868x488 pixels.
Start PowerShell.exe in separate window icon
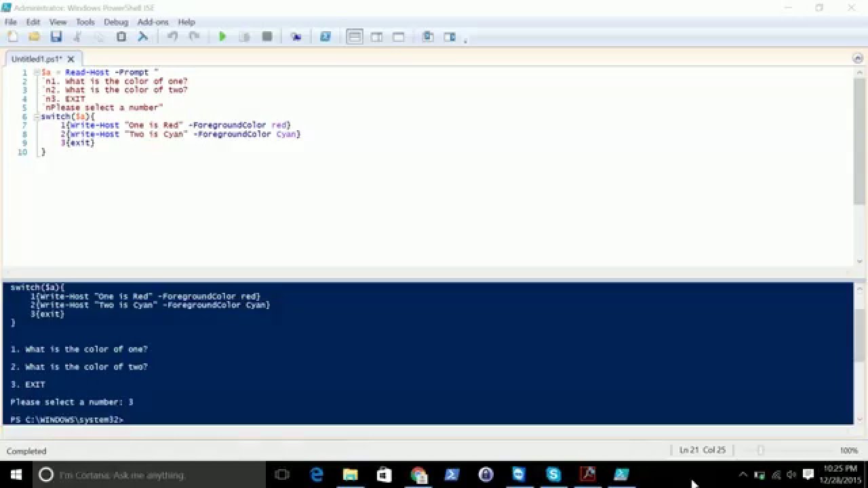click(325, 37)
